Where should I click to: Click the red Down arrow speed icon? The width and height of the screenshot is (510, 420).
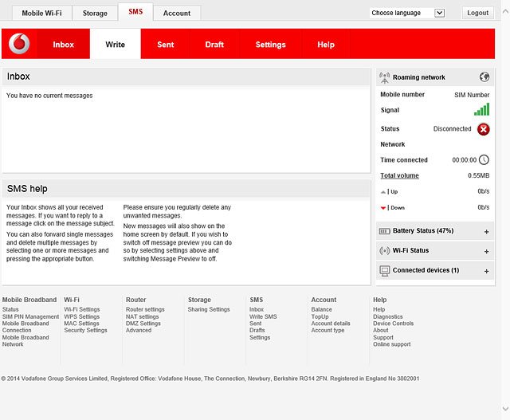pyautogui.click(x=383, y=208)
